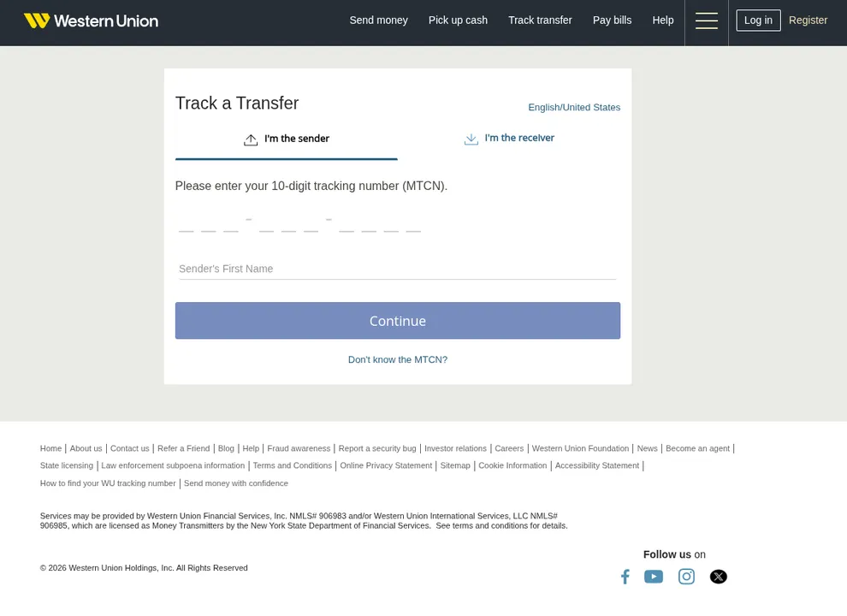
Task: Open Report a security bug link
Action: pyautogui.click(x=377, y=448)
